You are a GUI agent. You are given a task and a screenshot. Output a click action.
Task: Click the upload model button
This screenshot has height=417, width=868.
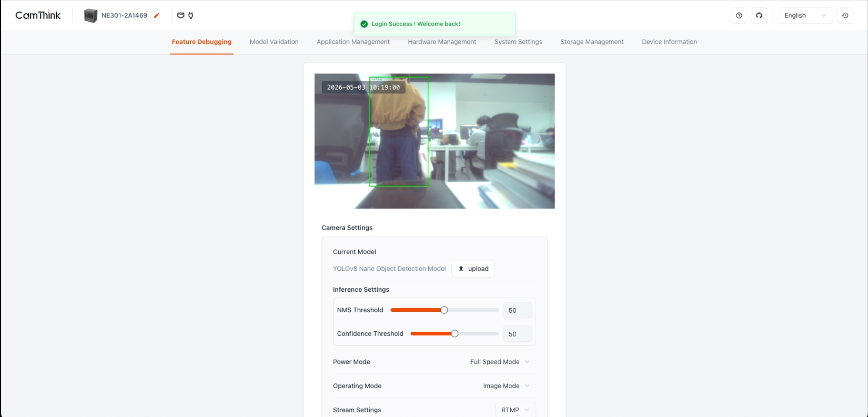(473, 269)
